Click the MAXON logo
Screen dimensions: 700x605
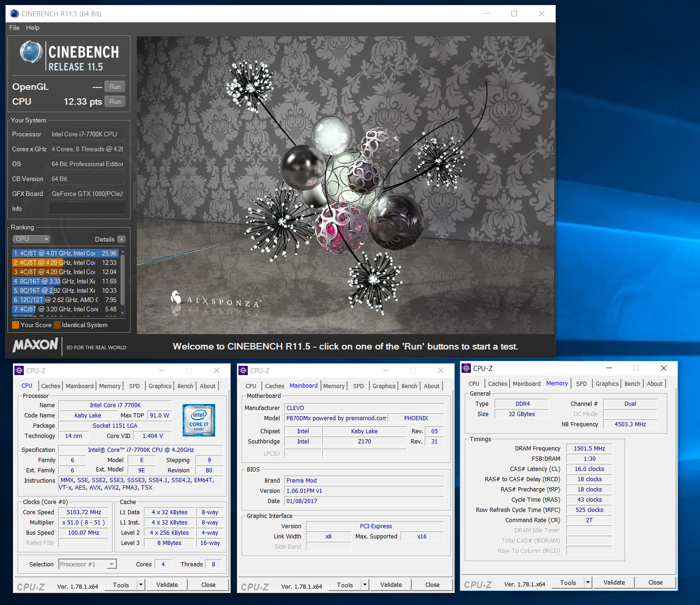pos(35,345)
